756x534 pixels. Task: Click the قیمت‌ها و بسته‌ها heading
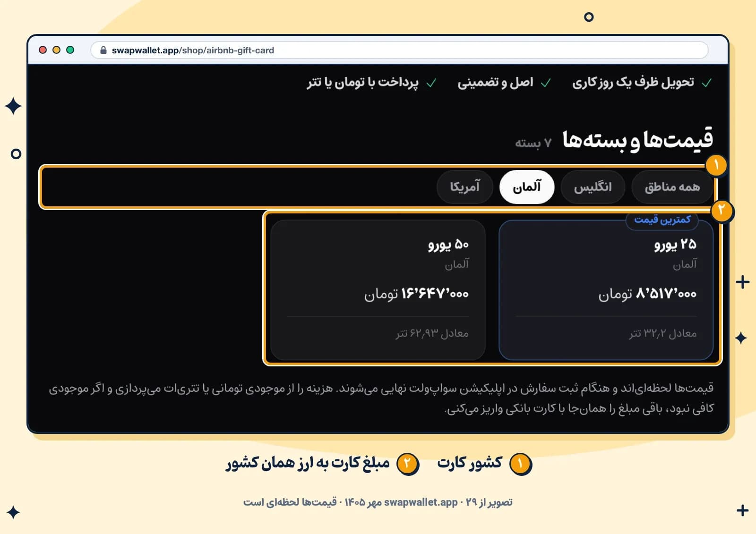click(638, 140)
